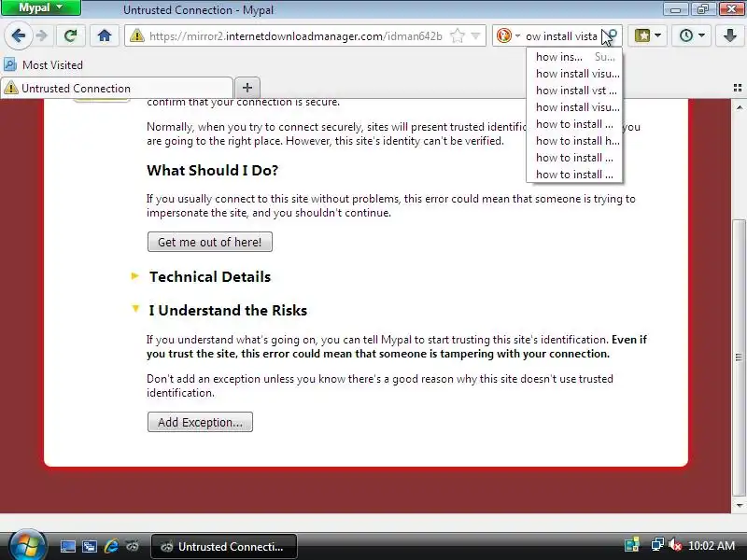Click the scrollbar up arrow

click(x=739, y=107)
